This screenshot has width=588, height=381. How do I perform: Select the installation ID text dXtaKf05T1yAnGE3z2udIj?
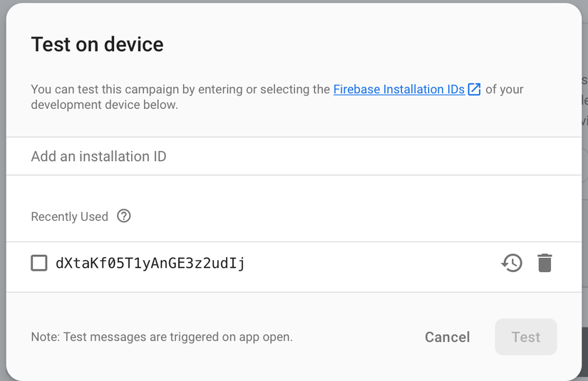tap(150, 263)
